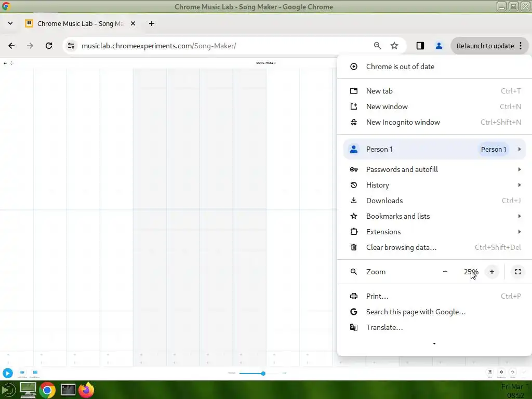Show more menu items with the bottom arrow
Viewport: 532px width, 399px height.
point(434,344)
